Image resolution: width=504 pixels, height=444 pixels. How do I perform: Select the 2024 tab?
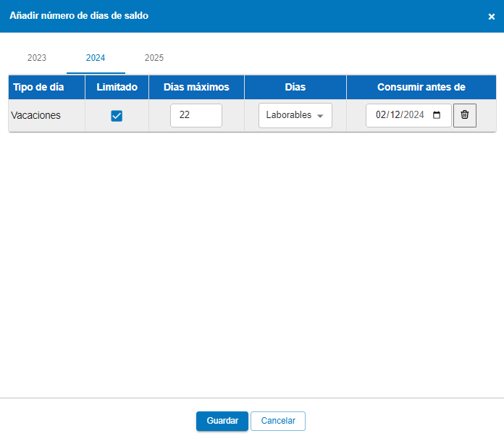pos(96,58)
